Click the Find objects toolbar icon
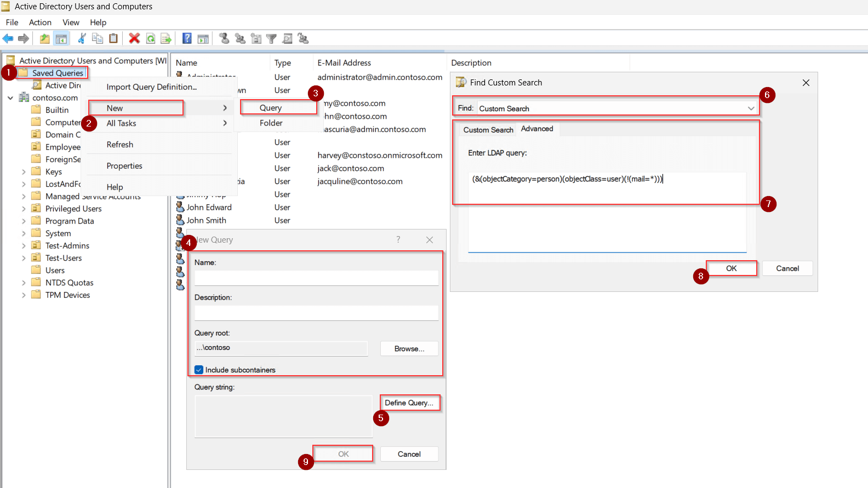Viewport: 868px width, 488px height. (x=287, y=38)
